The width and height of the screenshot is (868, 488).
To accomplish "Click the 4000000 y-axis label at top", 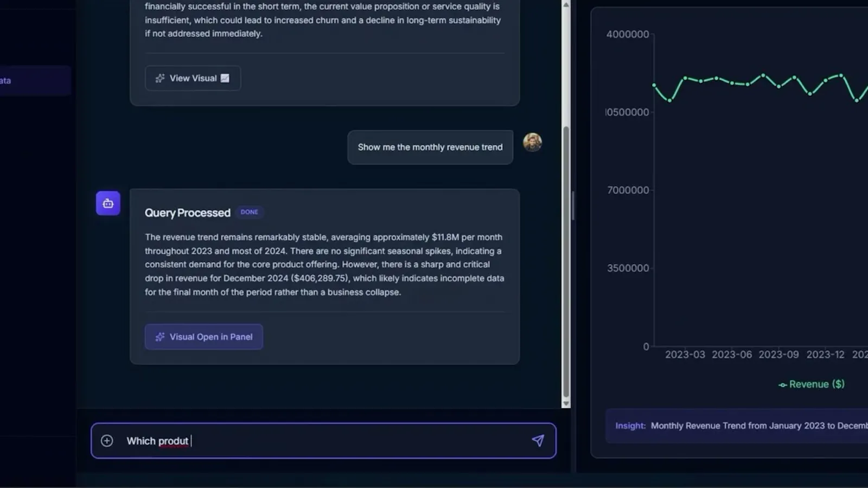I will 628,34.
